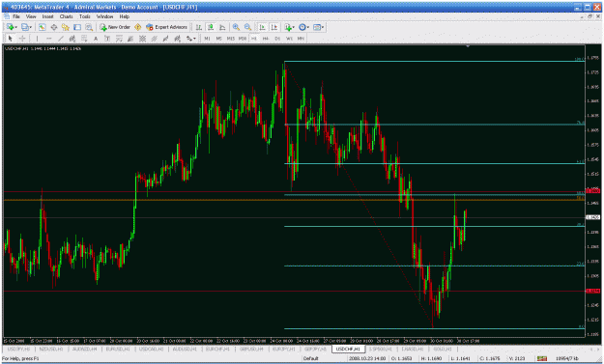Switch chart to candlesticks type
The height and width of the screenshot is (364, 604).
coord(211,27)
